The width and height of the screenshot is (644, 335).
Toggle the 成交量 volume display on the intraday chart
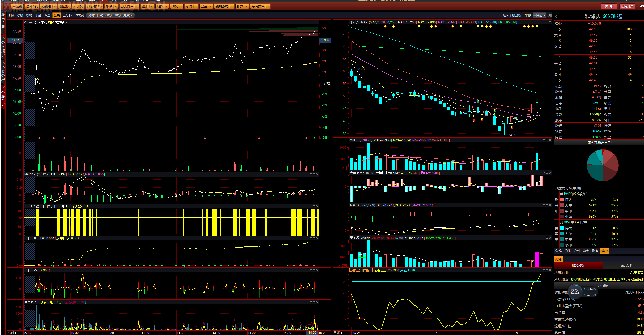(59, 22)
